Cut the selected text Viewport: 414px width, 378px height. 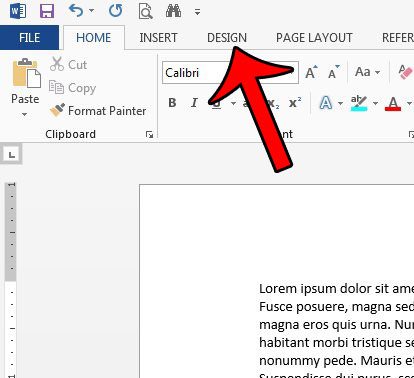69,64
